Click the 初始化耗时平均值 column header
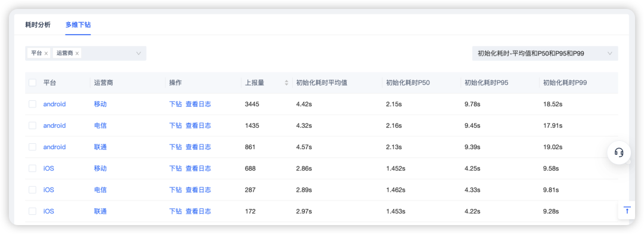644x234 pixels. pos(321,82)
